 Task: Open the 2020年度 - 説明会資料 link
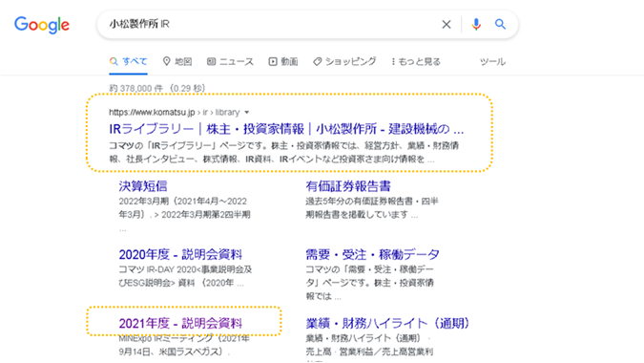point(180,254)
